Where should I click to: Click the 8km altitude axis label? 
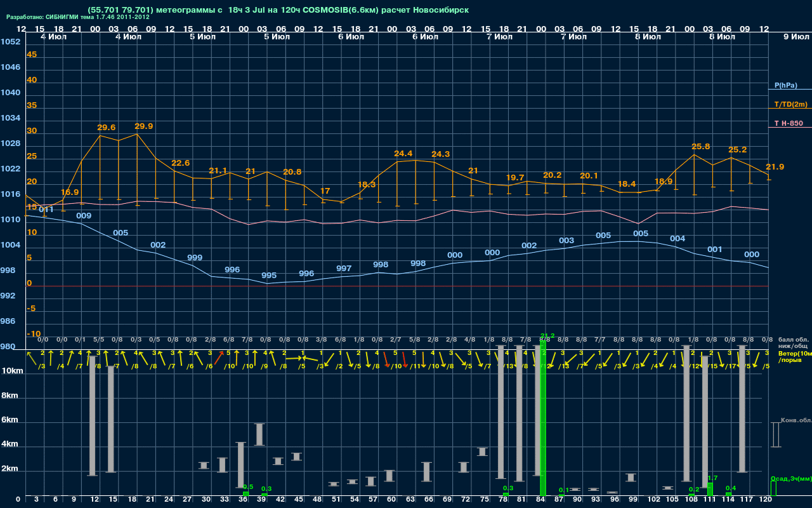point(11,396)
